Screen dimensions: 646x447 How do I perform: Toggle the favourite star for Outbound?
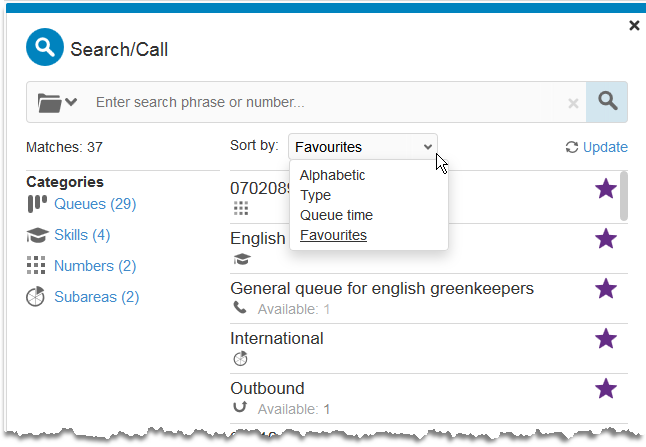[x=606, y=389]
